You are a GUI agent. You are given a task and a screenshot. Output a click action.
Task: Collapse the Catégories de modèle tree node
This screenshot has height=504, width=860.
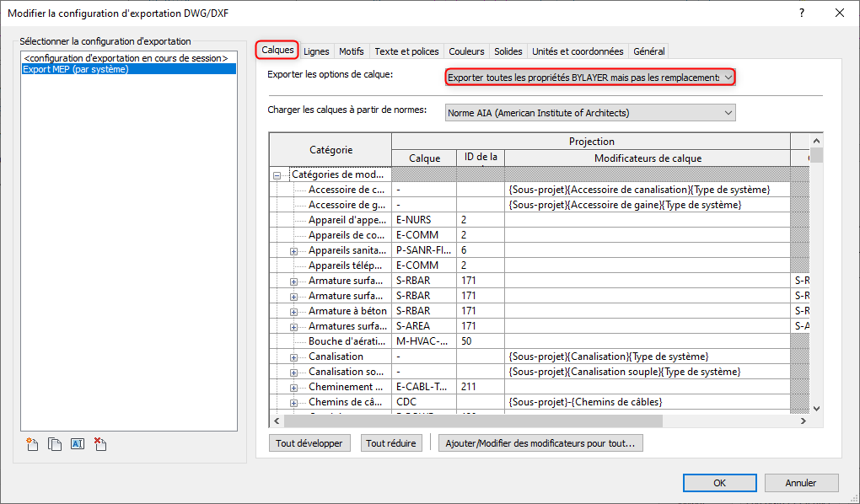click(x=277, y=175)
